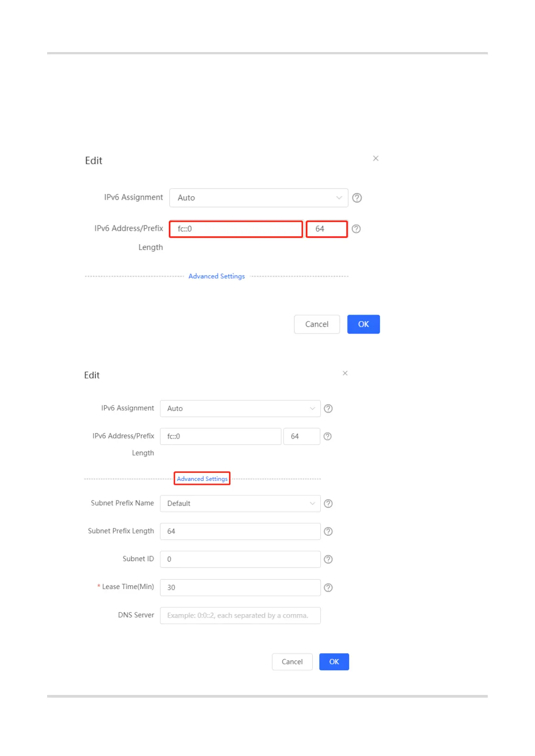
Task: Click the DNS Server input field
Action: (x=240, y=615)
